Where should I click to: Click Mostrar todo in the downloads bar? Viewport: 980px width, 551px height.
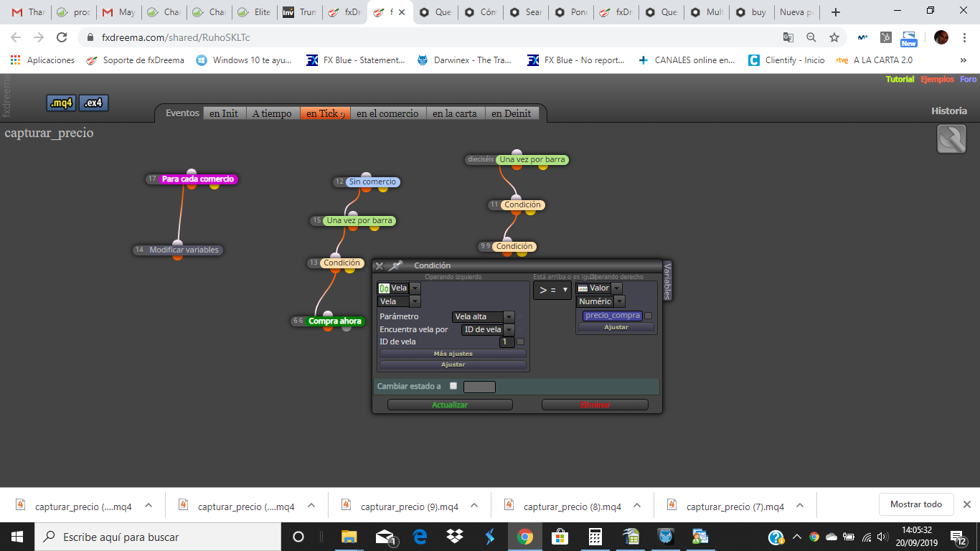[x=916, y=504]
